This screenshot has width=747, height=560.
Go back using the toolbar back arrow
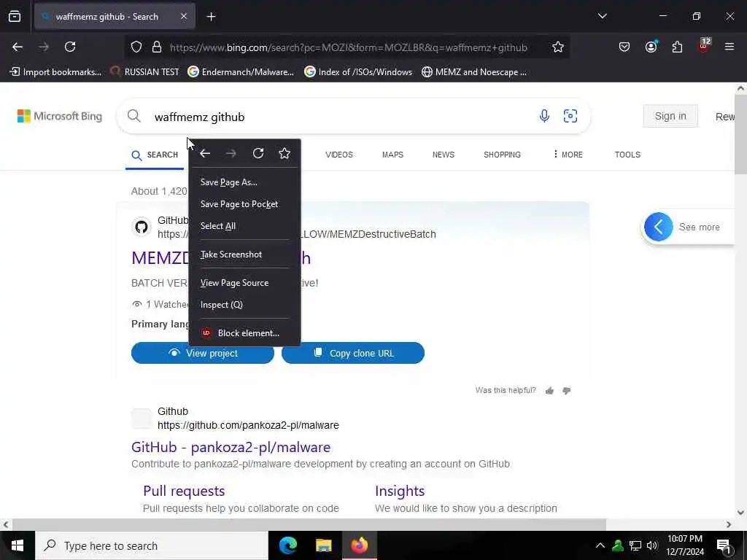click(18, 47)
